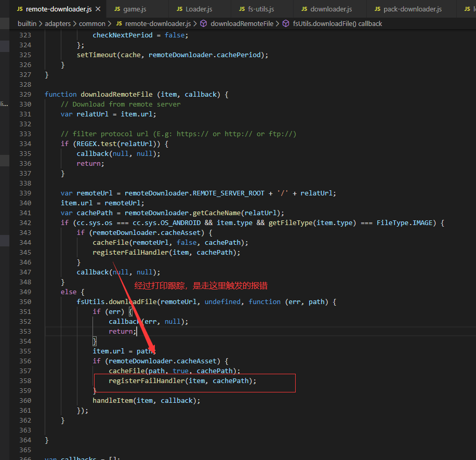Click line number 329
Viewport: 476px width, 460px height.
25,95
